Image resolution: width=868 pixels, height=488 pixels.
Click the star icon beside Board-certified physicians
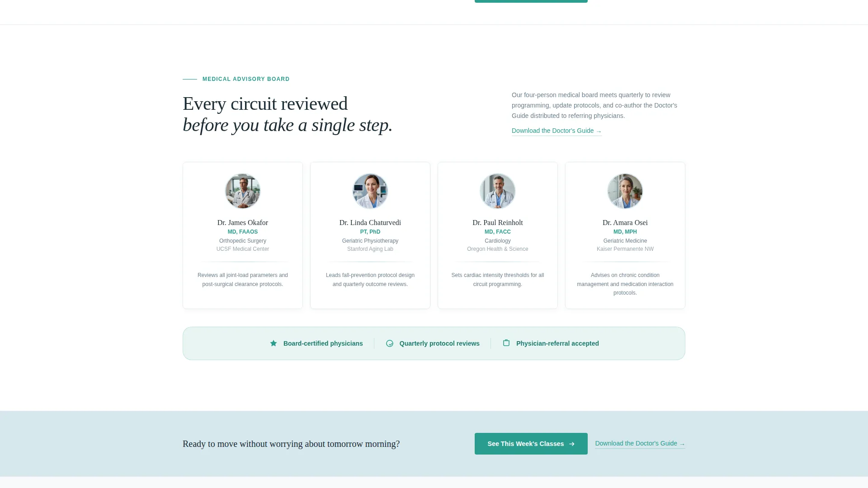tap(274, 343)
